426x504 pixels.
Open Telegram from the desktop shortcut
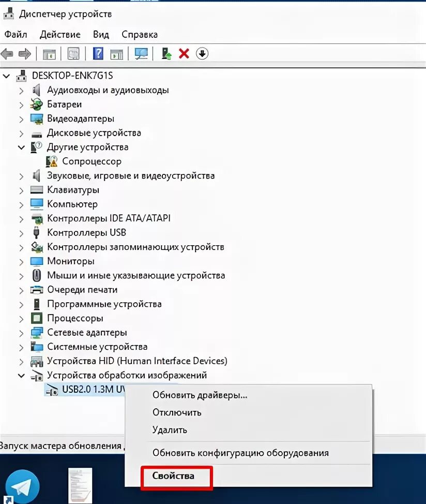tap(22, 486)
